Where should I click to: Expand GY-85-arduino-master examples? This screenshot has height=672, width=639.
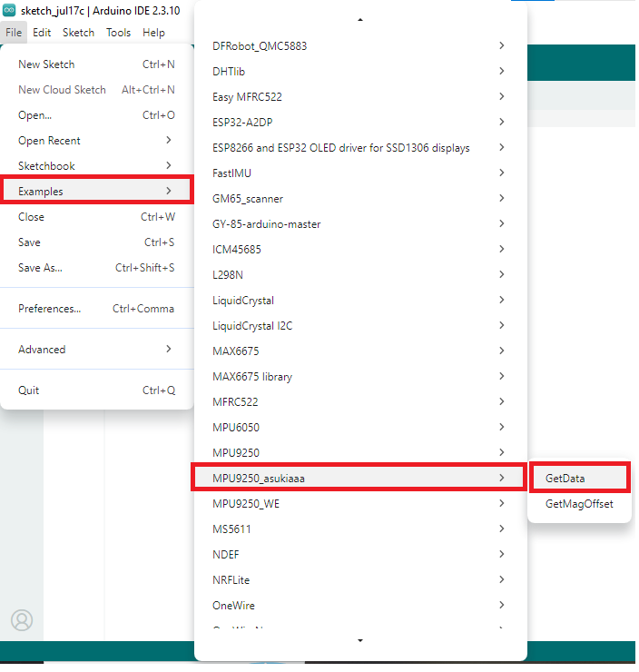[x=360, y=223]
